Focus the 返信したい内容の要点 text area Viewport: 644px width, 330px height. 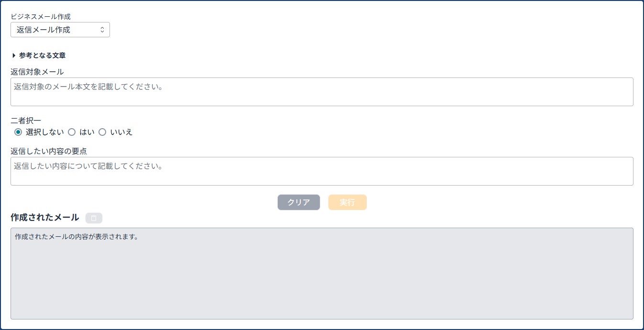point(322,171)
